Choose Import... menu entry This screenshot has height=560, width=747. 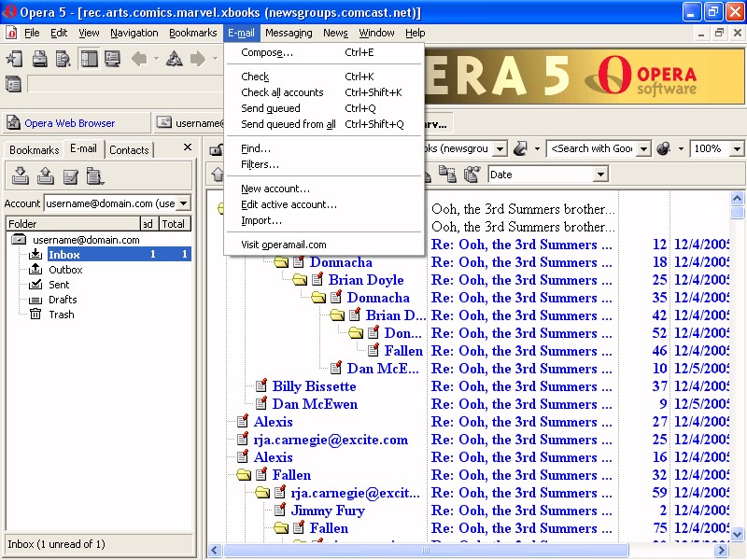click(324, 220)
